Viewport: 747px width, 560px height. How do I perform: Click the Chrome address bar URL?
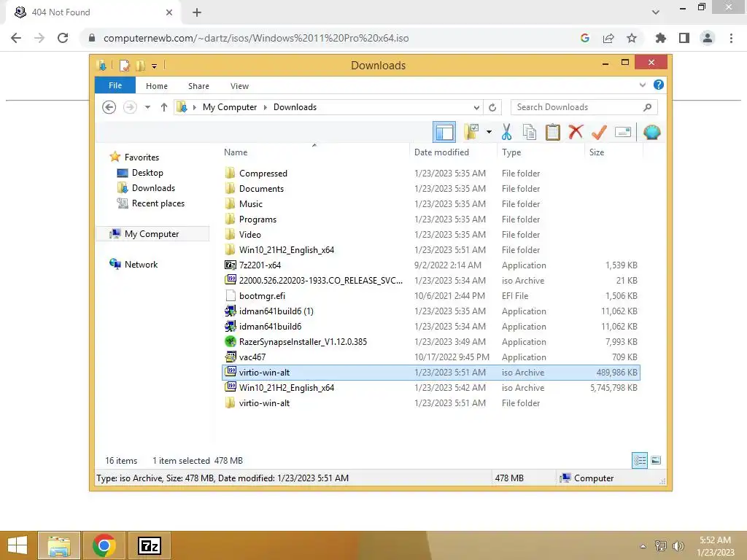coord(256,38)
